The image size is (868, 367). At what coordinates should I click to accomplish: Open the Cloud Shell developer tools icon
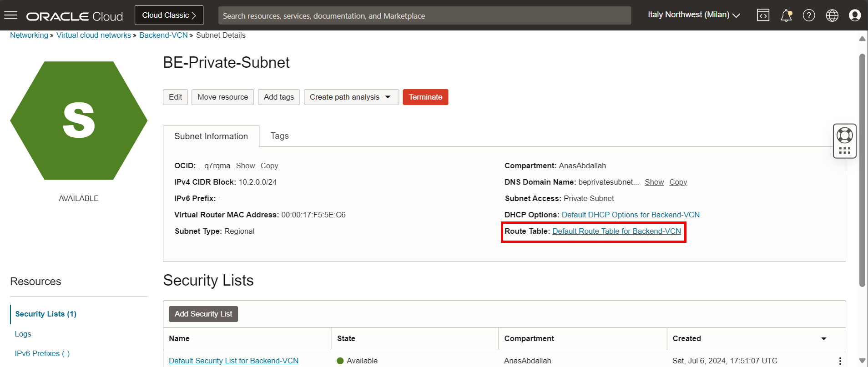[763, 15]
